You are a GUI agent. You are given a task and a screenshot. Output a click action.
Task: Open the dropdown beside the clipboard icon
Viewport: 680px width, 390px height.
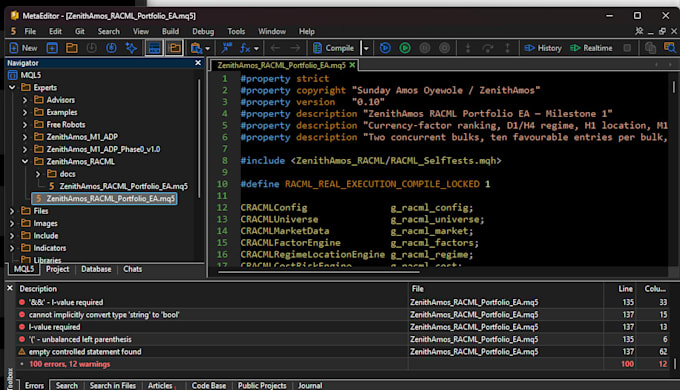point(207,48)
